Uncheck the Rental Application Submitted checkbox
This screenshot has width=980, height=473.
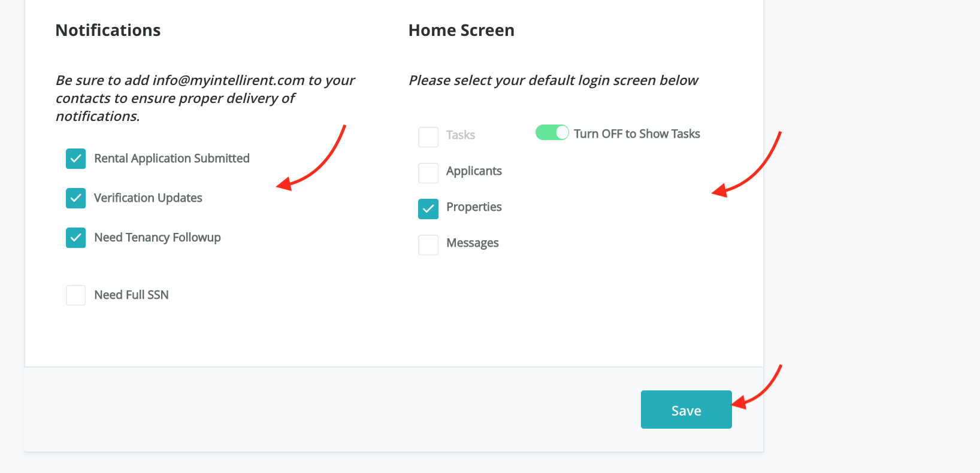coord(76,159)
